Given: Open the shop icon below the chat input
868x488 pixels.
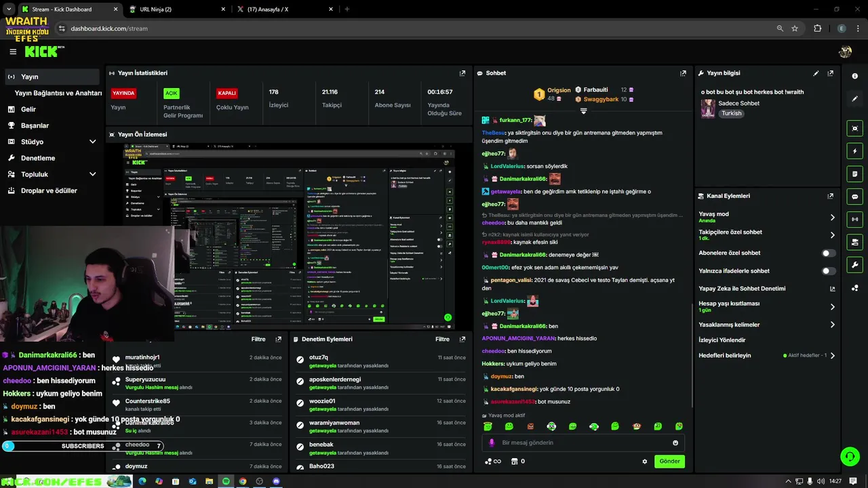Looking at the screenshot, I should tap(514, 462).
